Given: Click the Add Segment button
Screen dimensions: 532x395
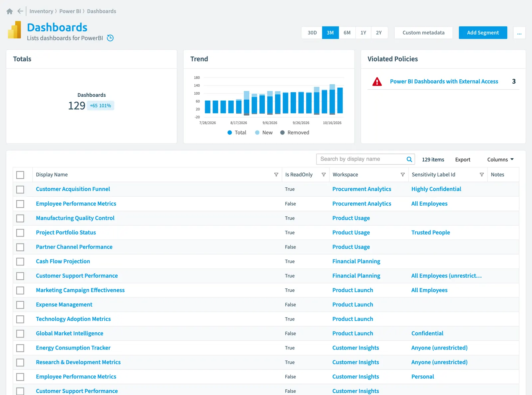Looking at the screenshot, I should (483, 33).
